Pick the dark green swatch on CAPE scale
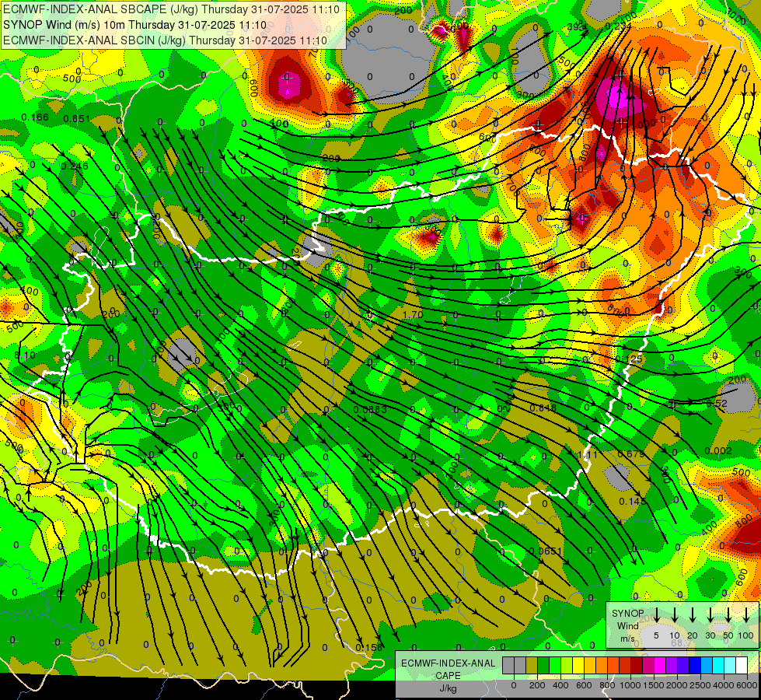 pyautogui.click(x=543, y=665)
